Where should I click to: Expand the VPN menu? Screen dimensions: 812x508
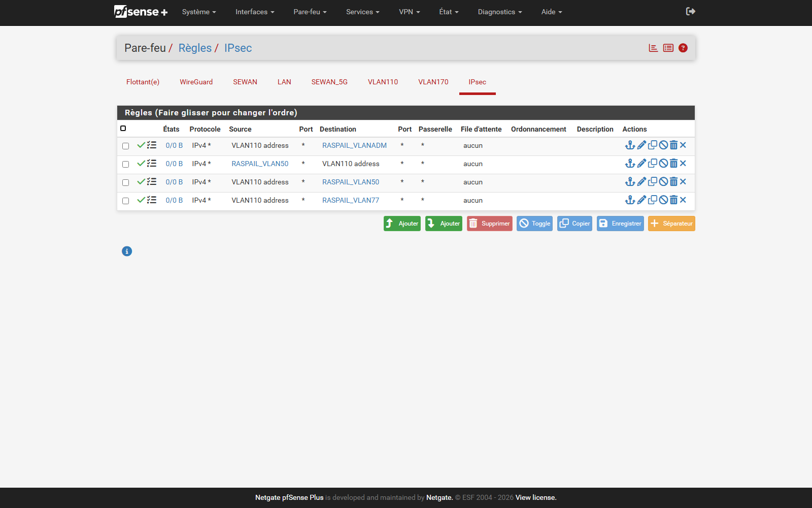click(x=410, y=12)
